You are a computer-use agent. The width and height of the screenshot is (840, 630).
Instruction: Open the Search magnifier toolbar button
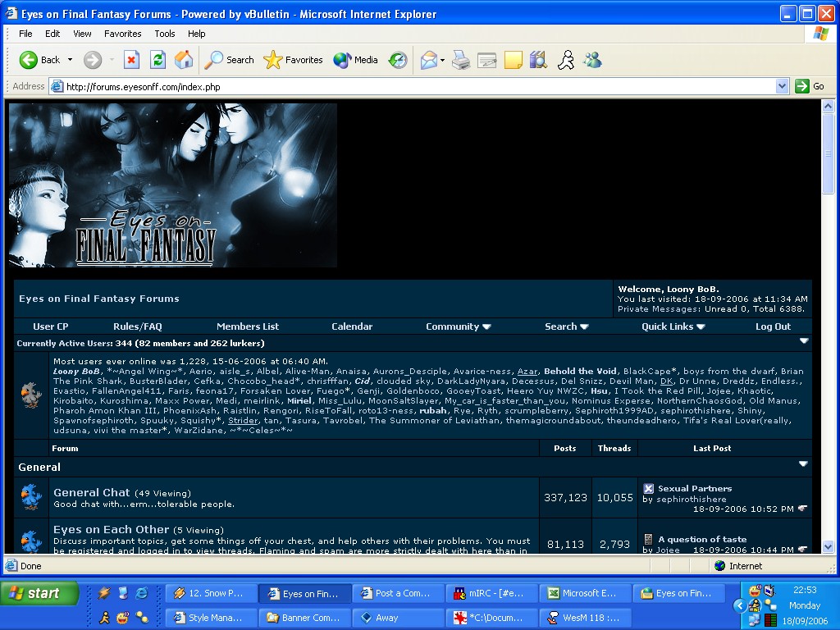pos(230,59)
